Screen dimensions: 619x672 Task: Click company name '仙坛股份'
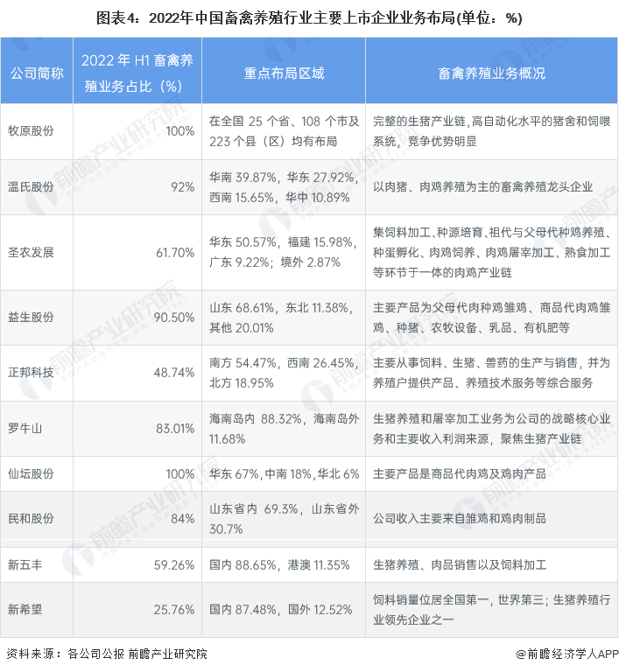click(31, 473)
